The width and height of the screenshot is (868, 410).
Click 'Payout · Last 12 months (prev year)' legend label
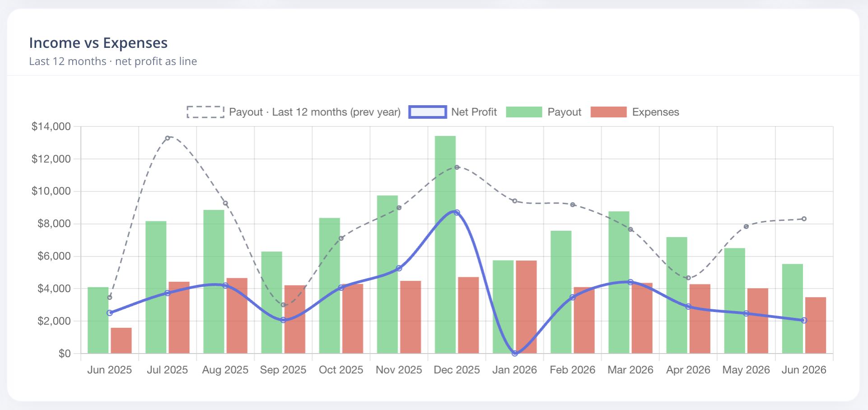tap(315, 112)
